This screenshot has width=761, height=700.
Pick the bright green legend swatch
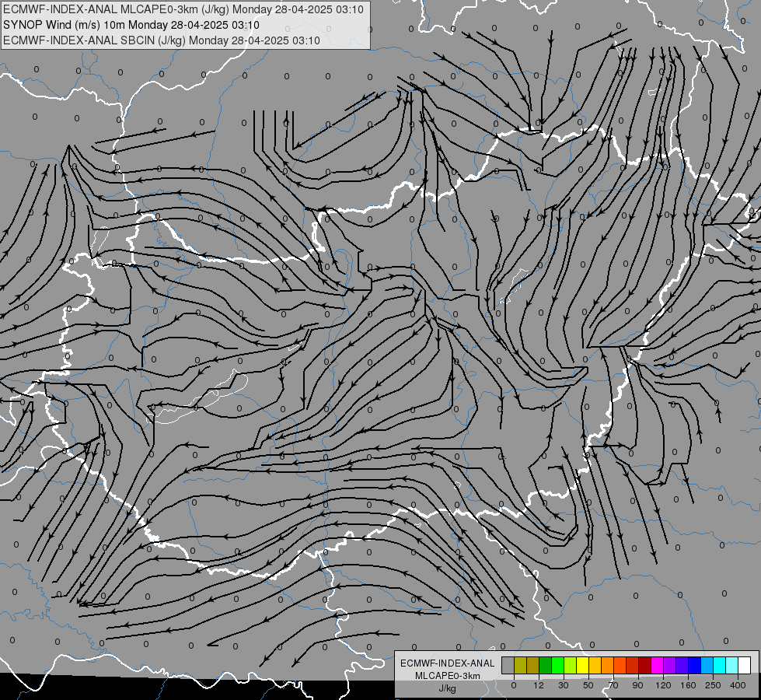[557, 665]
